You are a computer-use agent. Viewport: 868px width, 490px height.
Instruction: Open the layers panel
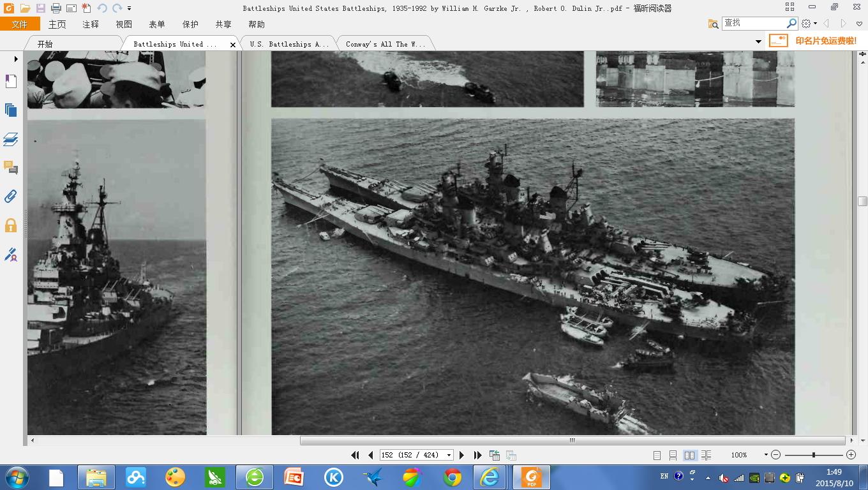(11, 139)
